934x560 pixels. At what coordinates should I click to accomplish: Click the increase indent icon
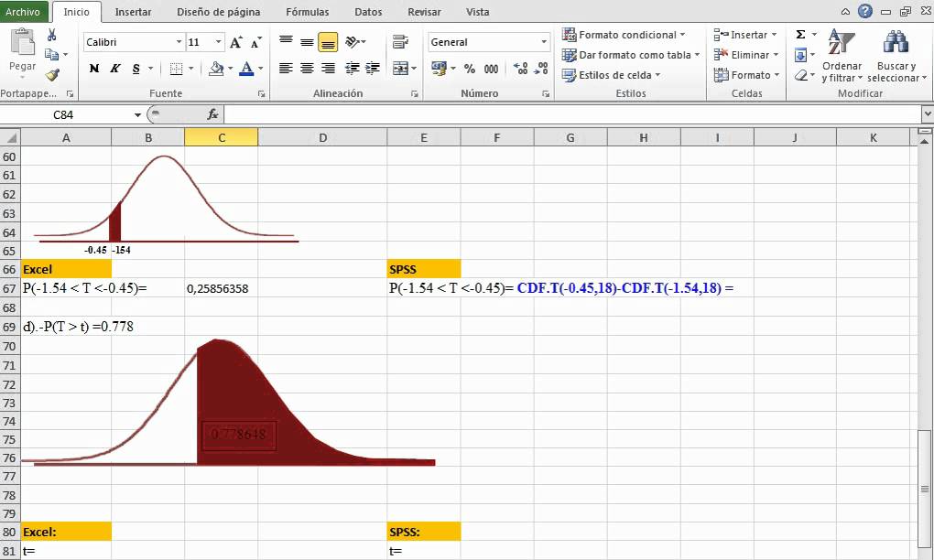click(373, 69)
